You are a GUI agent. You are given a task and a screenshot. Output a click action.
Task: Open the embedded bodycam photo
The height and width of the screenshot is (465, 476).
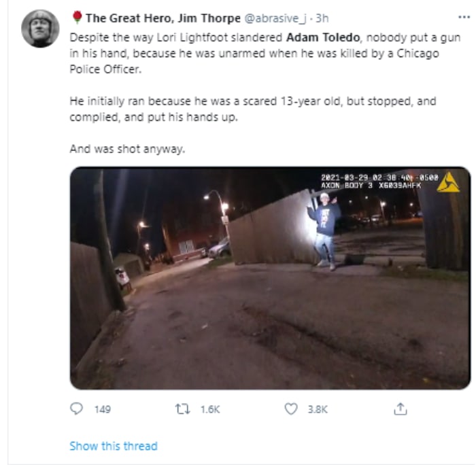tap(270, 279)
